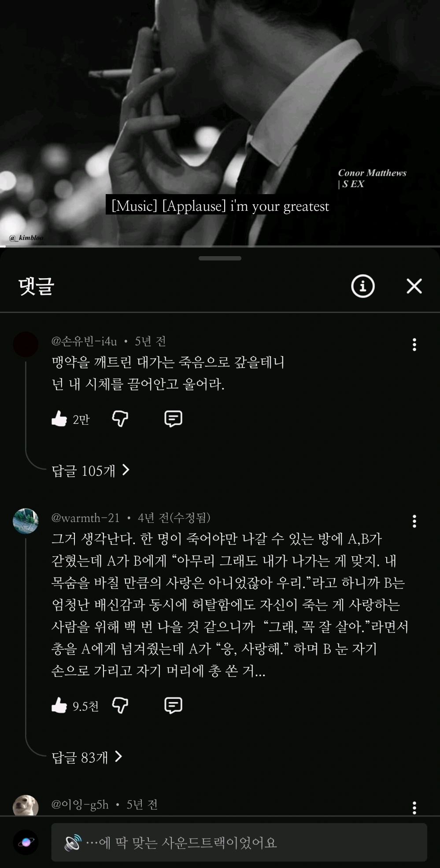Open @손유빈-i4u's channel name link

click(x=84, y=341)
